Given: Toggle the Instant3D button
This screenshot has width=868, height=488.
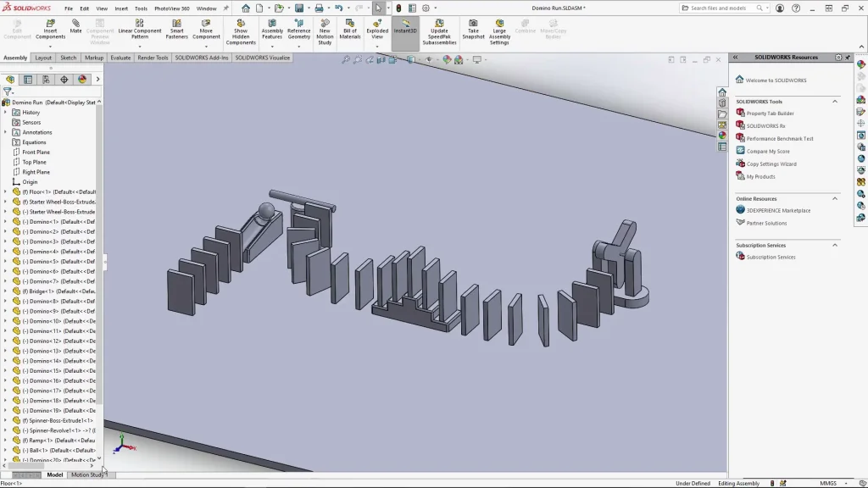Looking at the screenshot, I should pos(405,25).
